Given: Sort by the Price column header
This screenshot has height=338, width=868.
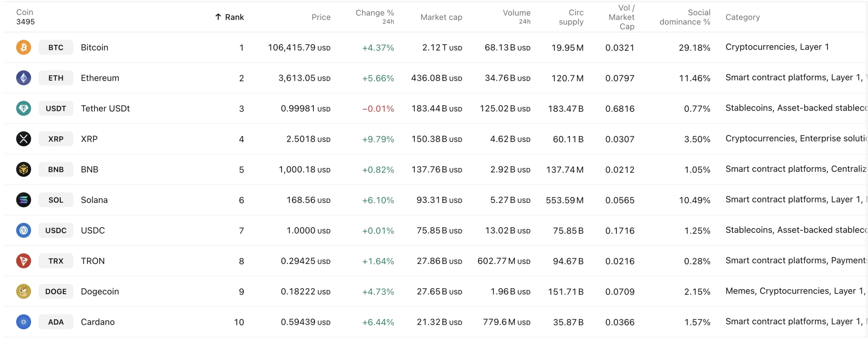Looking at the screenshot, I should [x=321, y=17].
